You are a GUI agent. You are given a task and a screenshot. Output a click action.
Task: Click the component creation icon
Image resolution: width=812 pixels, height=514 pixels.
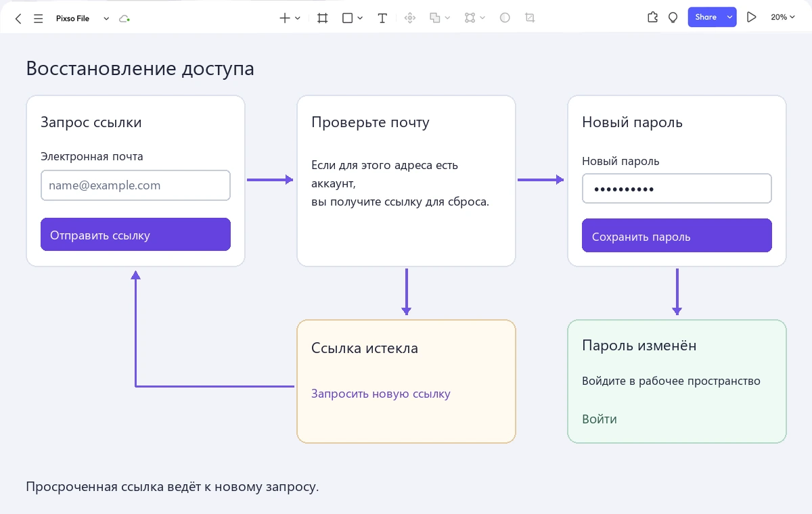(x=409, y=18)
